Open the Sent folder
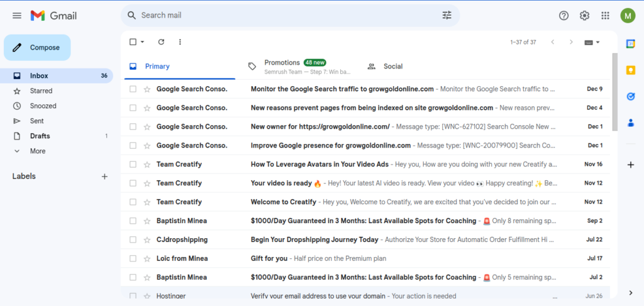The width and height of the screenshot is (644, 306). (57, 121)
